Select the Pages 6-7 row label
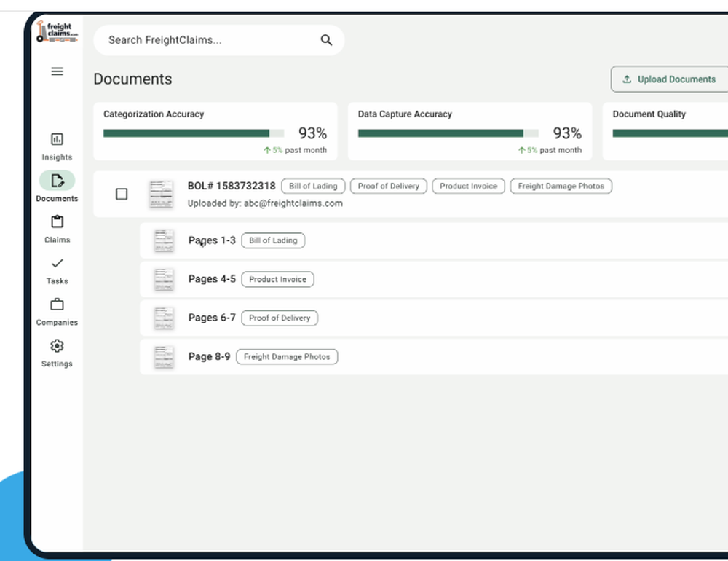The image size is (728, 561). (212, 318)
